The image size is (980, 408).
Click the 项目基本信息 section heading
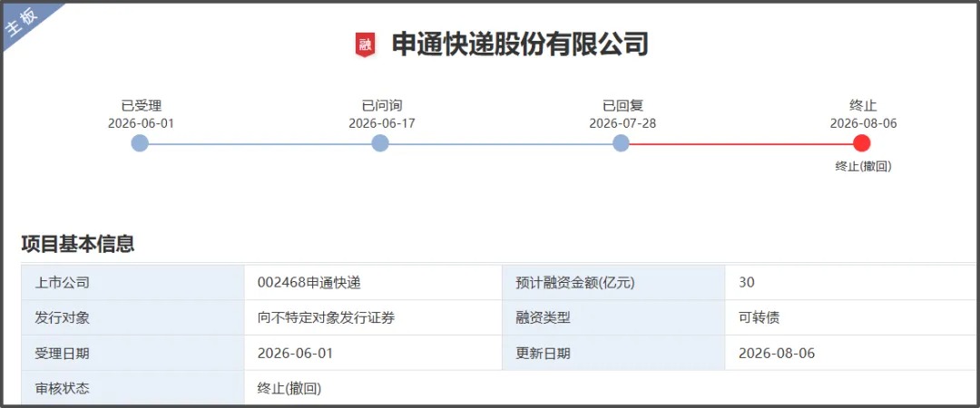[x=78, y=244]
